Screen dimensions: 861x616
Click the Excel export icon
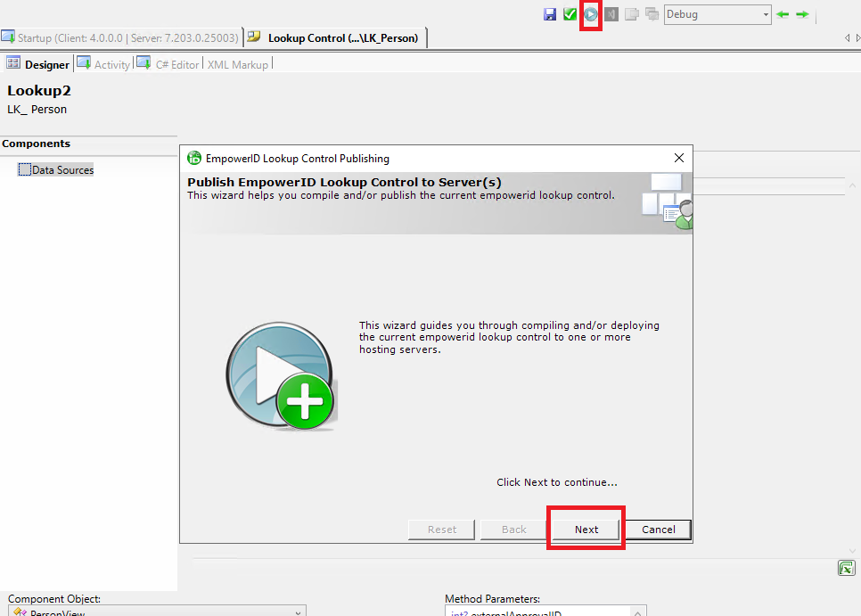846,568
